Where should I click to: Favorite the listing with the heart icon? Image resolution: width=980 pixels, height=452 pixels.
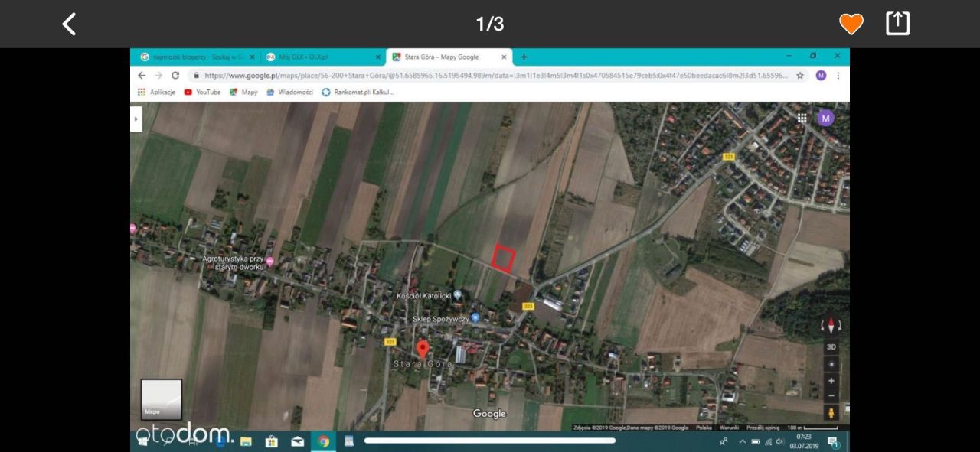[x=851, y=24]
